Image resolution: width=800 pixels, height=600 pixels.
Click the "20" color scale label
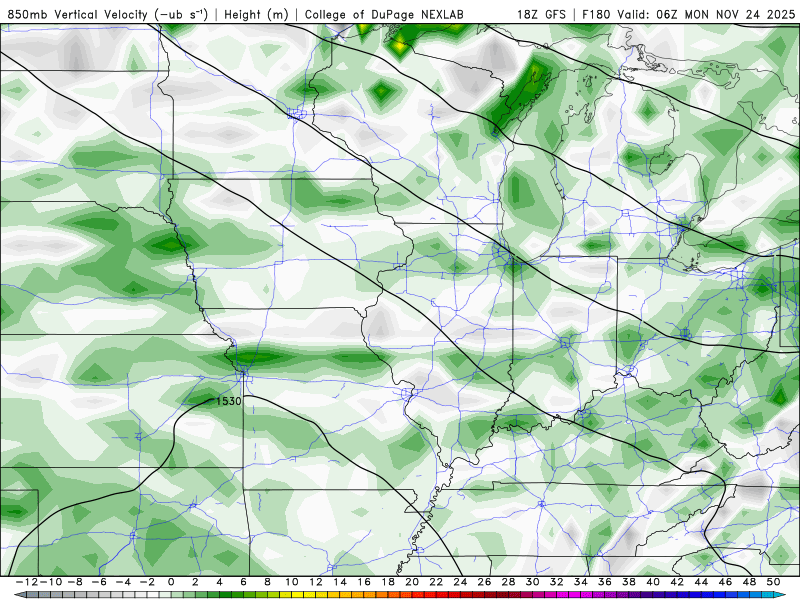tap(412, 582)
